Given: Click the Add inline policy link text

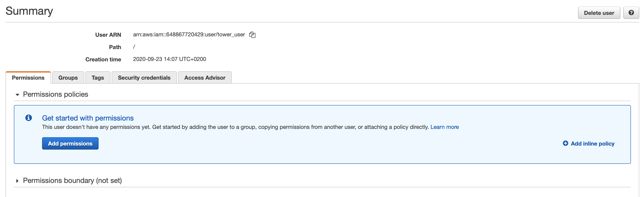Looking at the screenshot, I should 592,144.
